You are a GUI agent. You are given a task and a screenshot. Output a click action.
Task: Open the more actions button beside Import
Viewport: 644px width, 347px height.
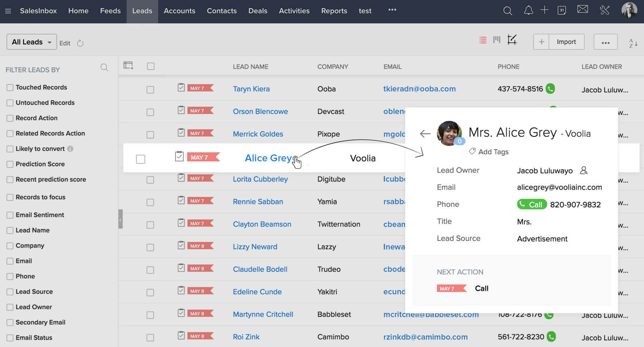(x=605, y=42)
